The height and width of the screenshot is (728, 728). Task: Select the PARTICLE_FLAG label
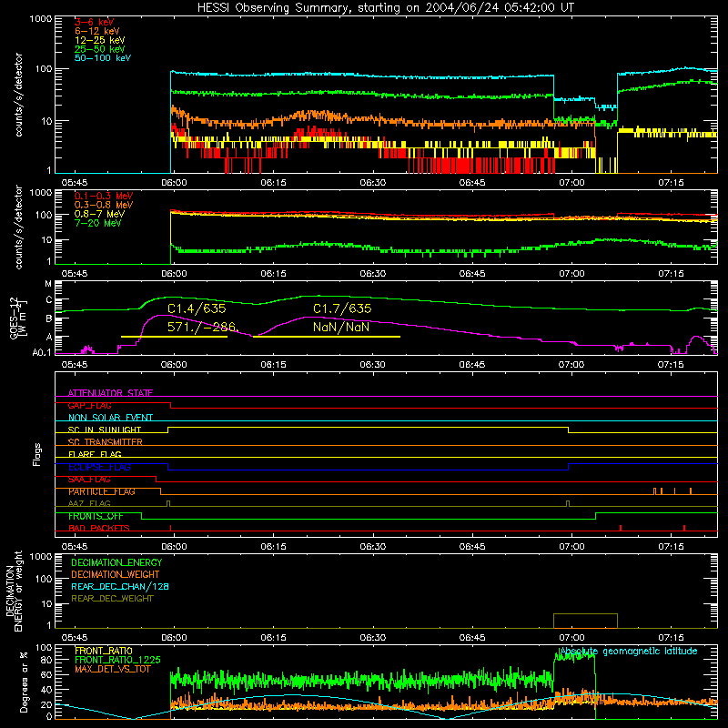[x=102, y=491]
